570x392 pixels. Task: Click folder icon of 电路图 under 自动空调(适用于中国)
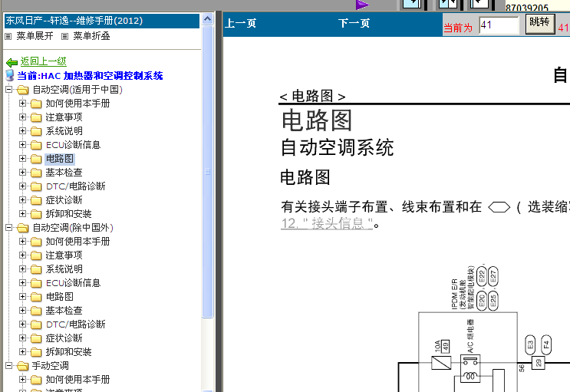pos(36,159)
